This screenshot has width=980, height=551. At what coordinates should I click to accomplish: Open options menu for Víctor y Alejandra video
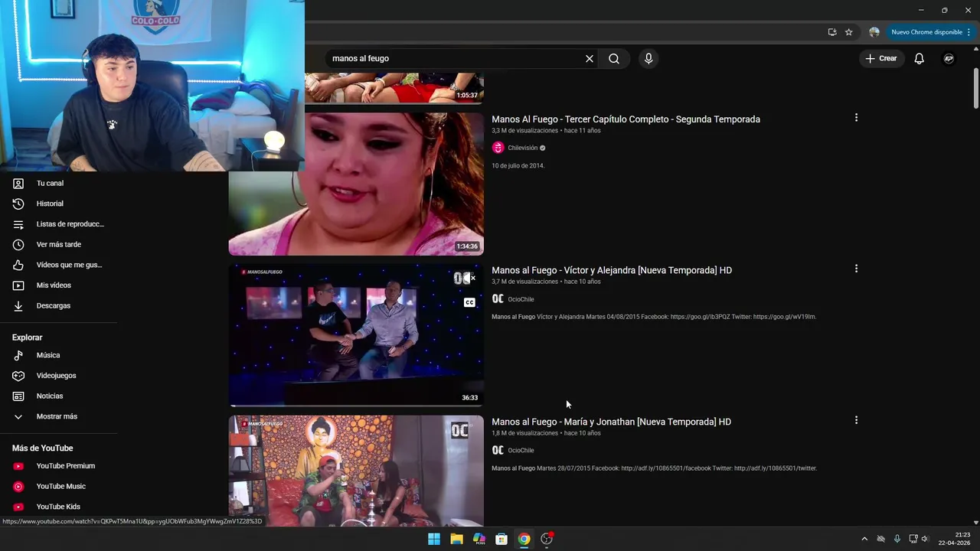pos(856,269)
